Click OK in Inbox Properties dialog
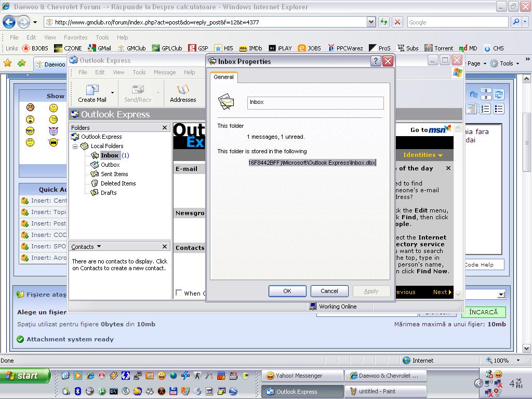The height and width of the screenshot is (399, 532). coord(287,291)
